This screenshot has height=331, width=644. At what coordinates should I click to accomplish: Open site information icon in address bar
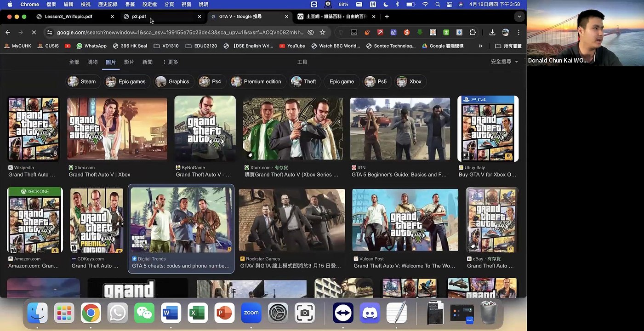(x=49, y=32)
